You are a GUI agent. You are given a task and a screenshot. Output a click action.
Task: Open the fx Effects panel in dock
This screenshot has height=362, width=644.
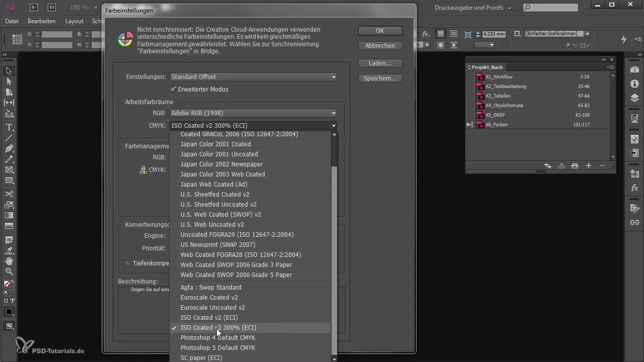click(x=634, y=188)
